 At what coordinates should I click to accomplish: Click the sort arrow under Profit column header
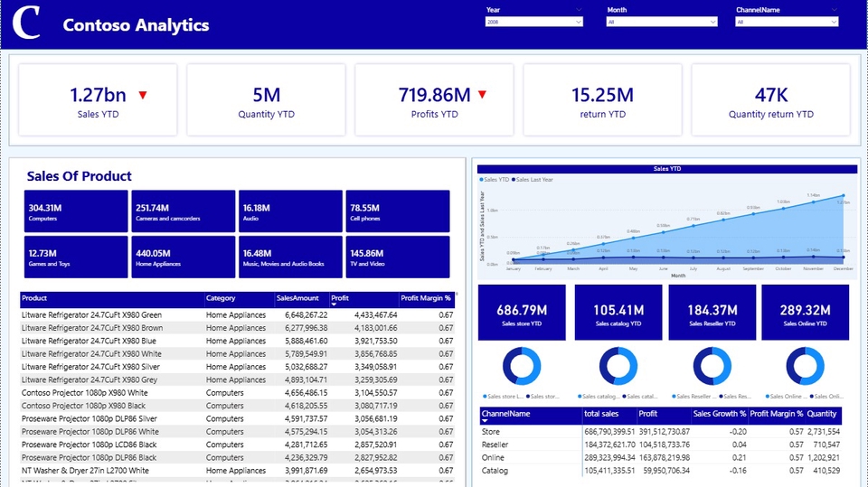(335, 305)
